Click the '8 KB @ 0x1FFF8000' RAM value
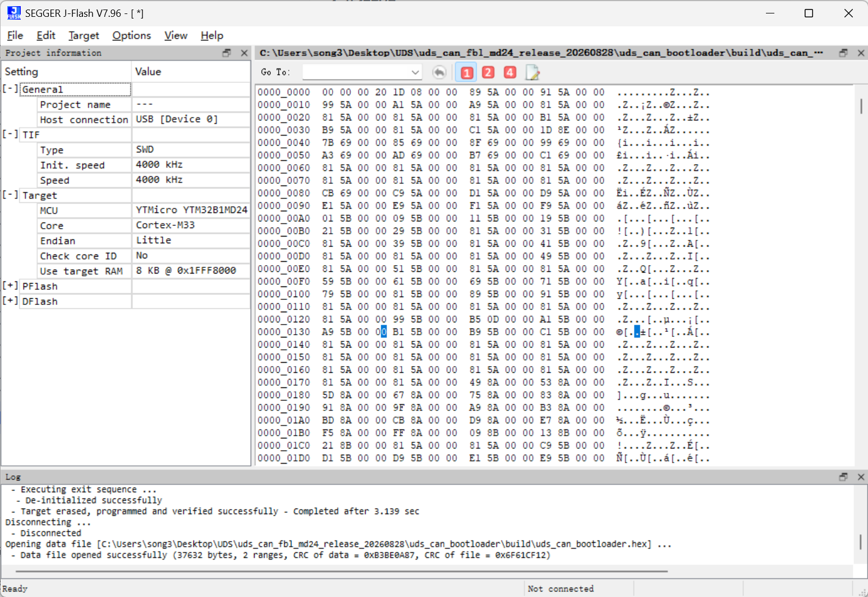The width and height of the screenshot is (868, 597). (186, 270)
